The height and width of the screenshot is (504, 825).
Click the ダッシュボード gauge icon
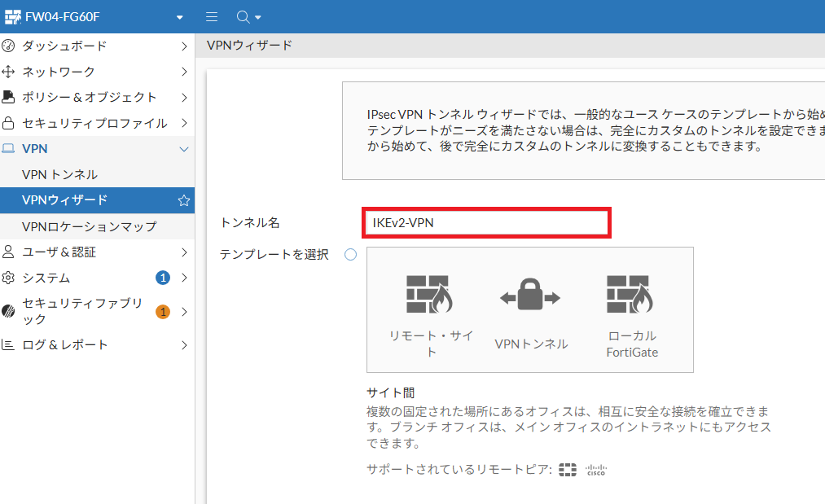[x=8, y=46]
